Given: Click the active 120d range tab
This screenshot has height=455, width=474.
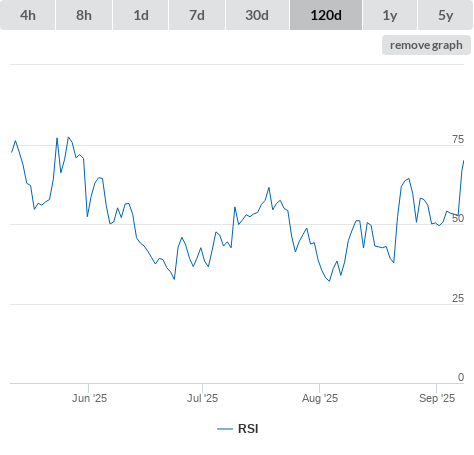Looking at the screenshot, I should pyautogui.click(x=326, y=15).
